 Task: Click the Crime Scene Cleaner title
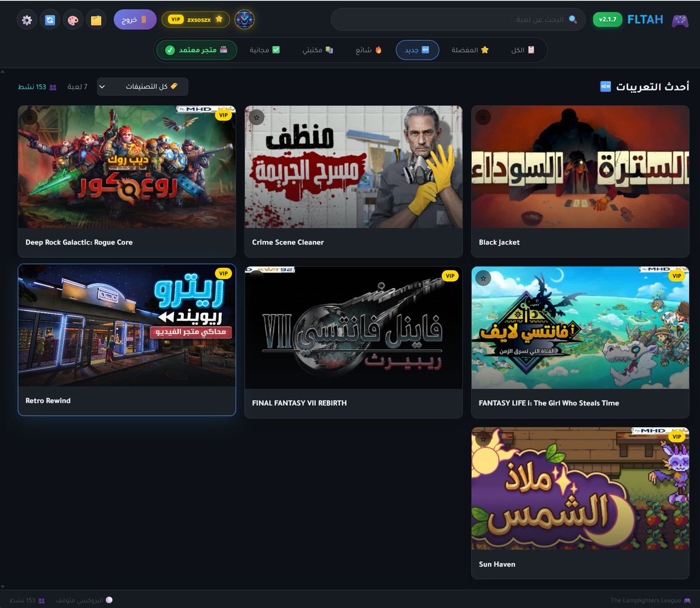(x=288, y=242)
